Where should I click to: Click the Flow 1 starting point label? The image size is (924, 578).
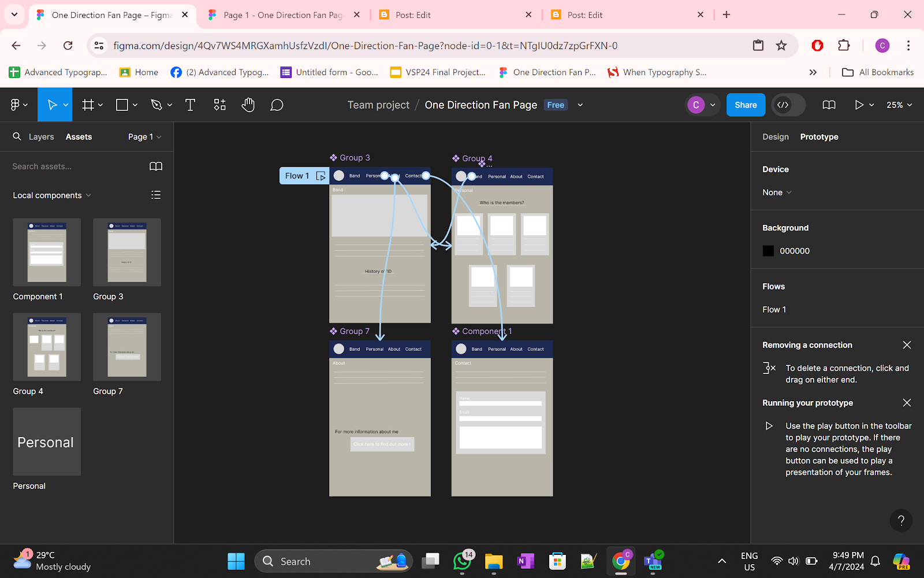pyautogui.click(x=304, y=176)
